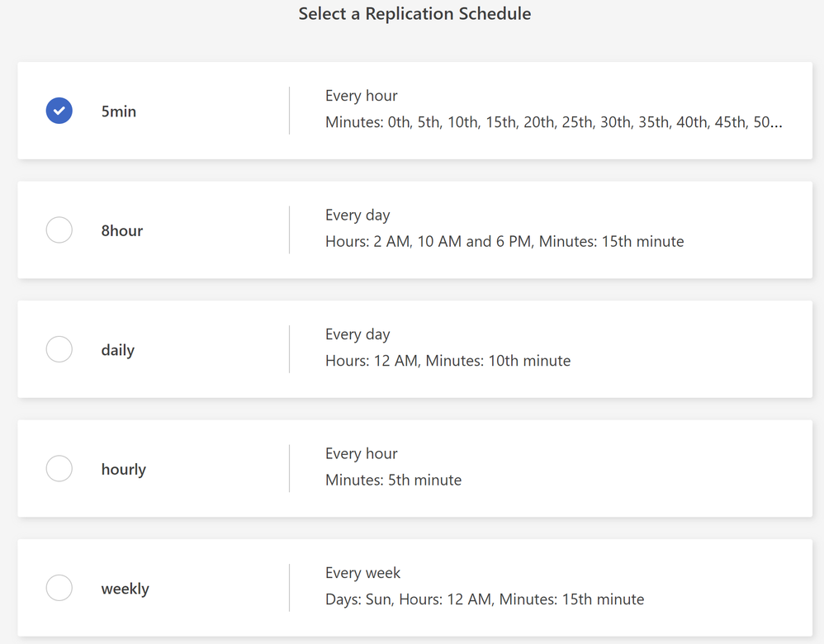This screenshot has width=824, height=644.
Task: Select the daily schedule radio button
Action: [x=59, y=349]
